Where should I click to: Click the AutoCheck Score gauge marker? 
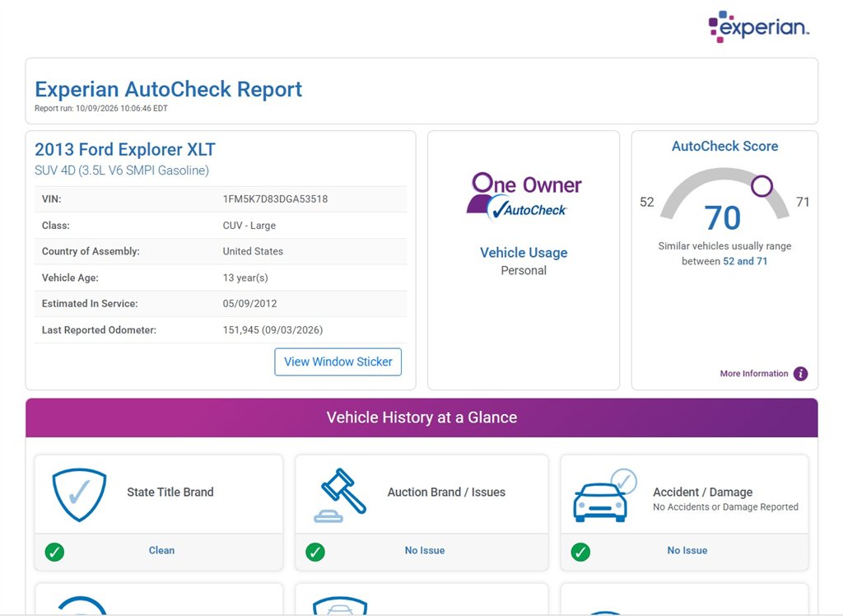pyautogui.click(x=761, y=186)
